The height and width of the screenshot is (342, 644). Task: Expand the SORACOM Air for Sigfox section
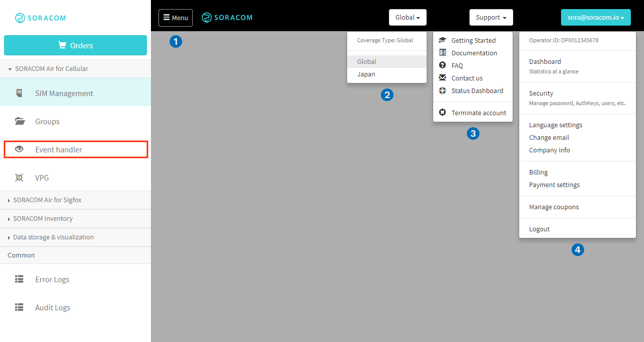[47, 200]
